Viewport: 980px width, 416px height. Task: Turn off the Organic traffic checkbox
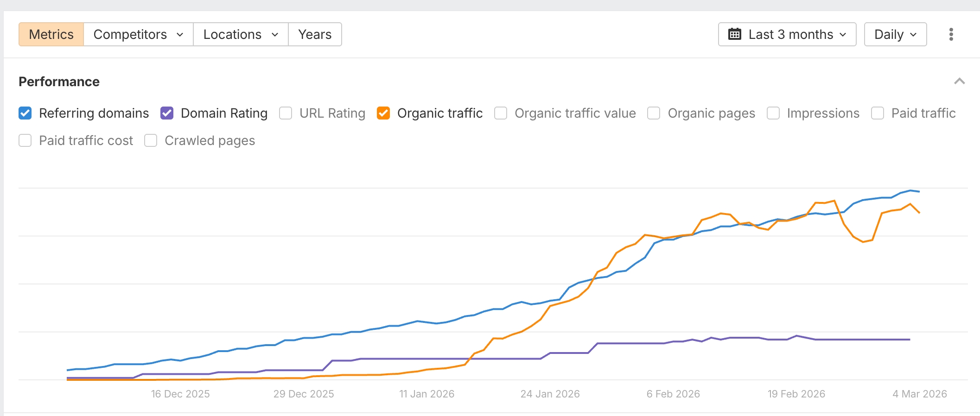point(383,113)
